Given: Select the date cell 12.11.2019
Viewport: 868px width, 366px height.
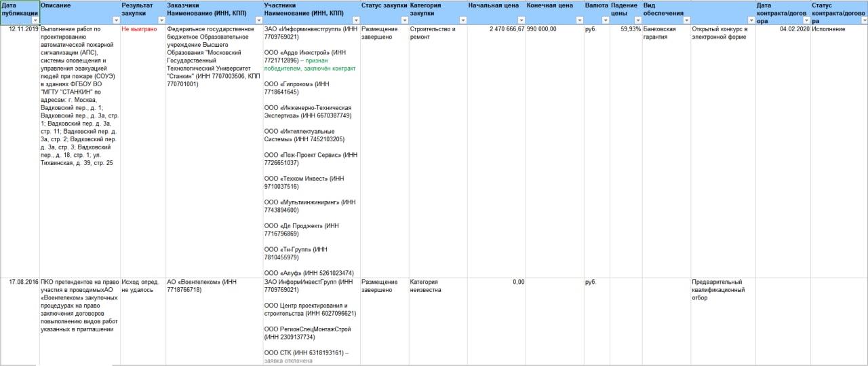Looking at the screenshot, I should 20,151.
